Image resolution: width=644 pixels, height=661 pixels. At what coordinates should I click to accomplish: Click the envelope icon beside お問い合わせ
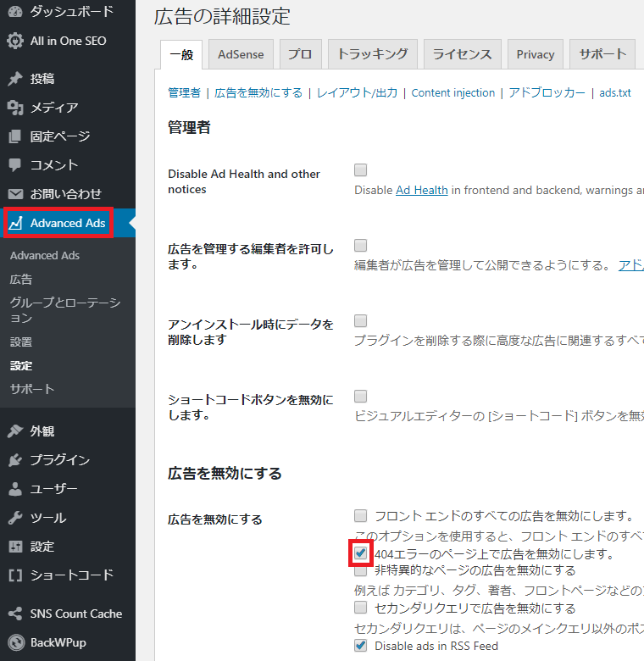(x=15, y=194)
